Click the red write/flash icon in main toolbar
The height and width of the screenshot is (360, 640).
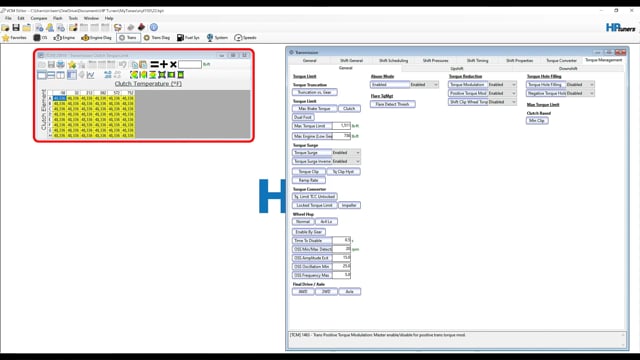tap(141, 27)
